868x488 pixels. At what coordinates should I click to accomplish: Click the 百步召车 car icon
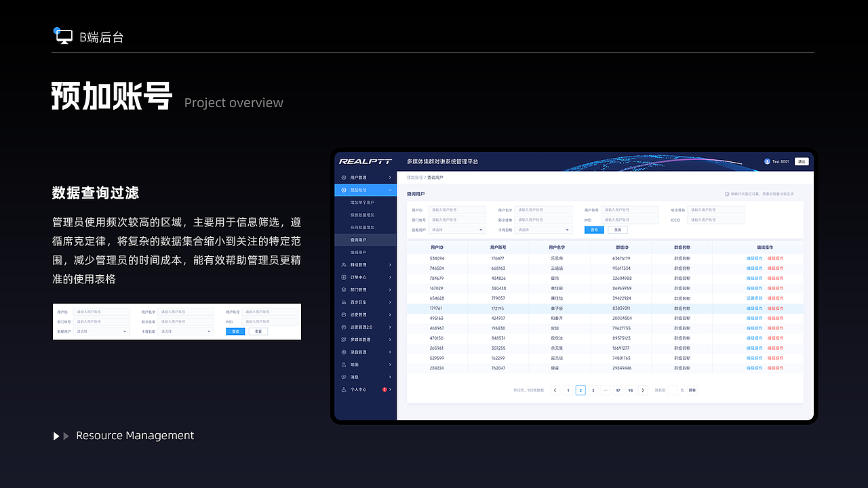[344, 302]
